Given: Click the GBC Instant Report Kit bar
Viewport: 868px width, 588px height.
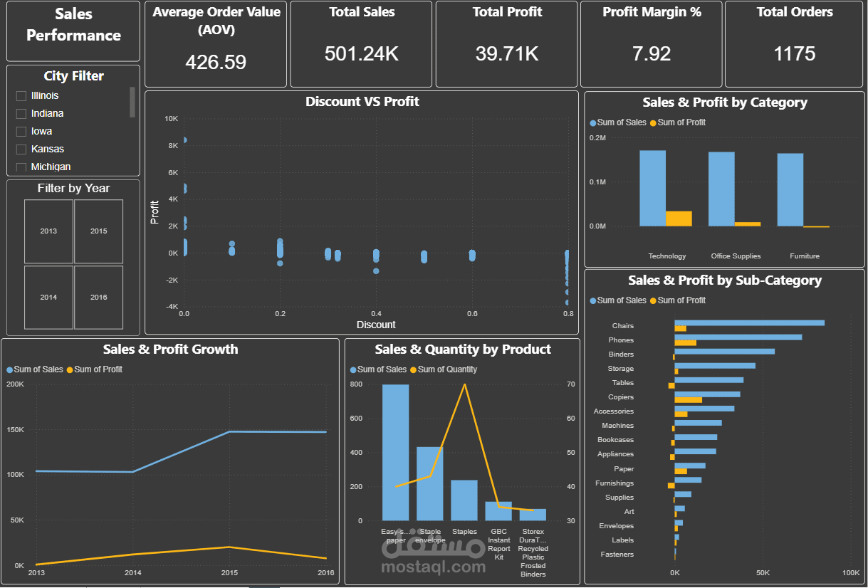Looking at the screenshot, I should (x=498, y=511).
